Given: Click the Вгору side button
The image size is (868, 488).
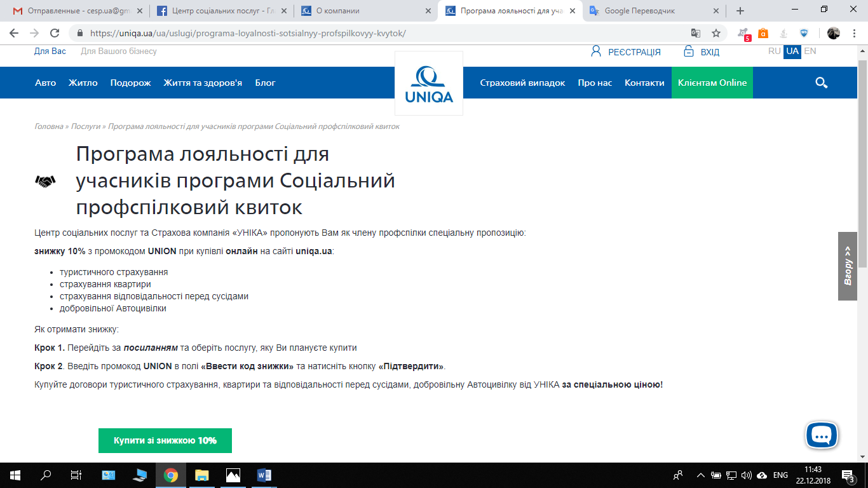Looking at the screenshot, I should pos(848,266).
